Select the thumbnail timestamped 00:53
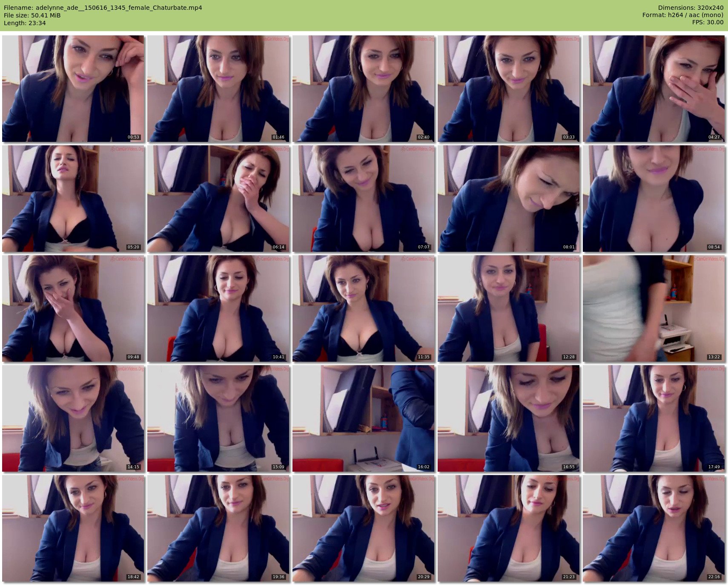This screenshot has width=728, height=585. [x=73, y=89]
